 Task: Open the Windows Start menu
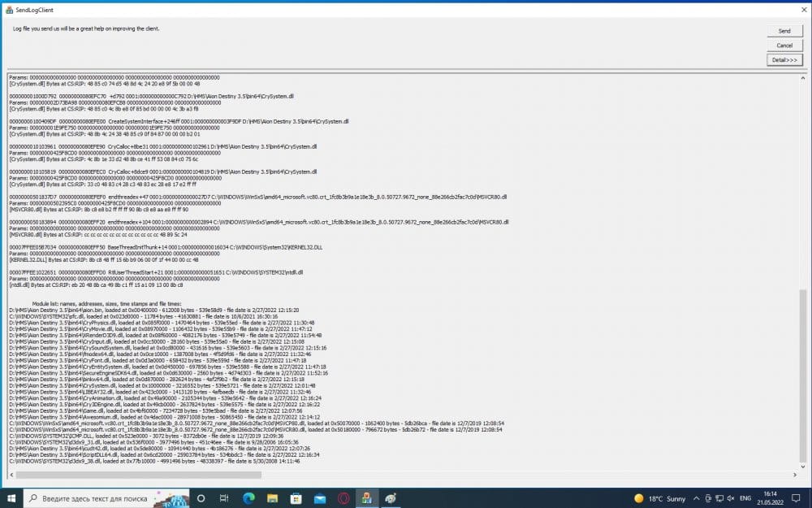[x=11, y=497]
